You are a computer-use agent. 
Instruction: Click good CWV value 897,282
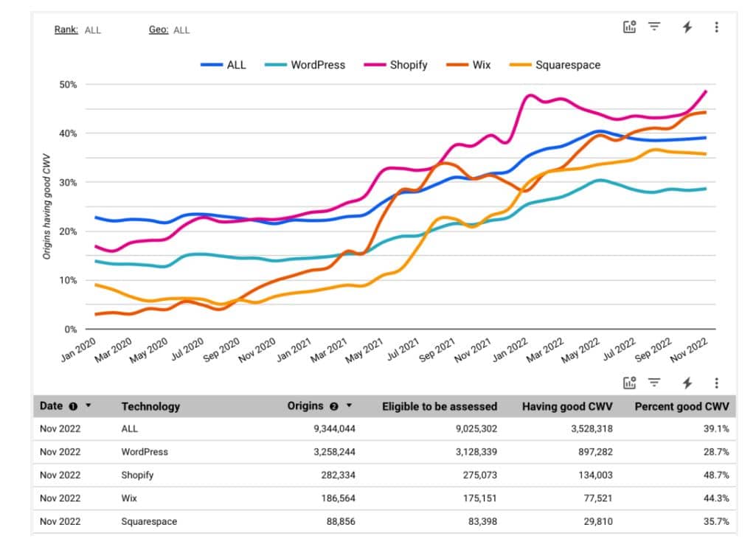click(595, 452)
